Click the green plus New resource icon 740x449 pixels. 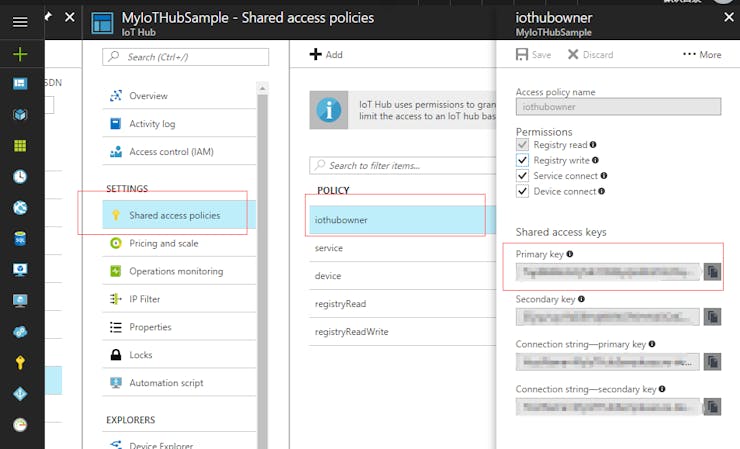(20, 54)
